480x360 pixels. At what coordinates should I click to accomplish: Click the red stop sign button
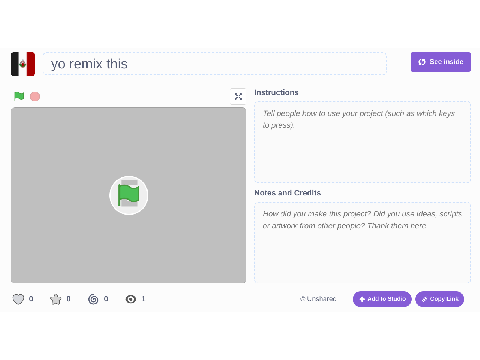click(x=35, y=96)
